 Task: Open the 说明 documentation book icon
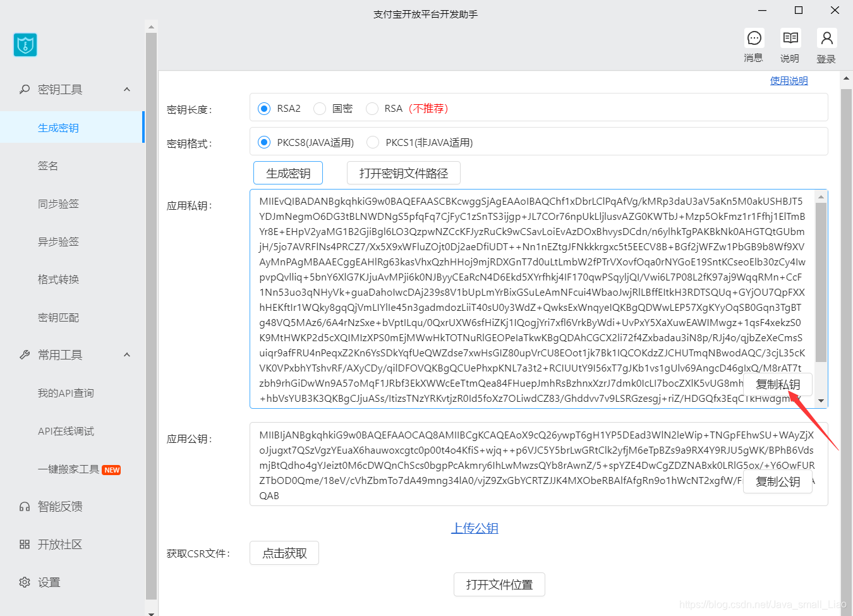pos(790,39)
